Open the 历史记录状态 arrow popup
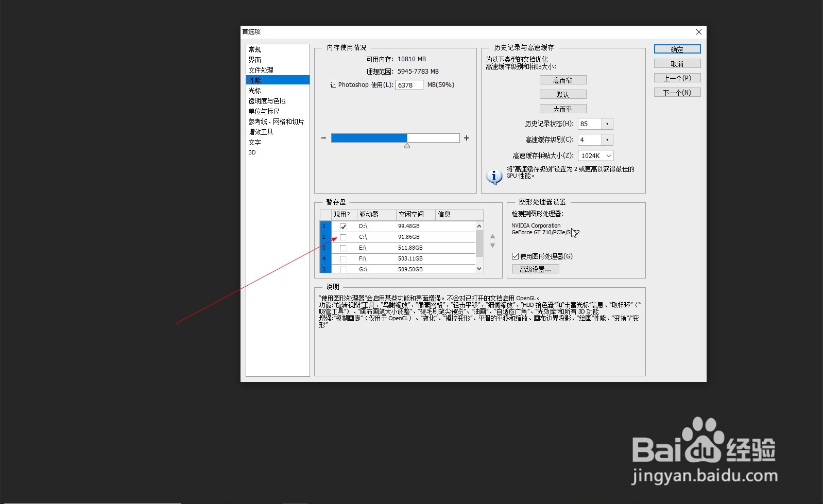Image resolution: width=823 pixels, height=504 pixels. [608, 124]
